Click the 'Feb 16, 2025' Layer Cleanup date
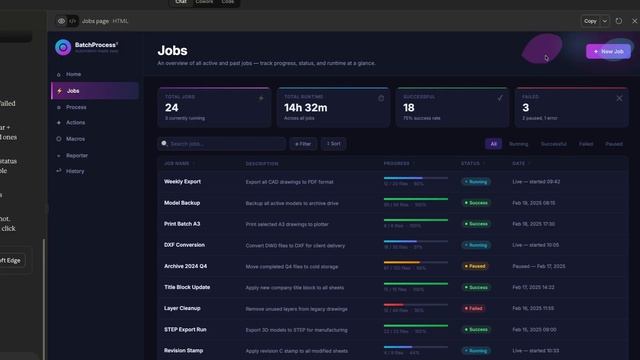 coord(533,308)
